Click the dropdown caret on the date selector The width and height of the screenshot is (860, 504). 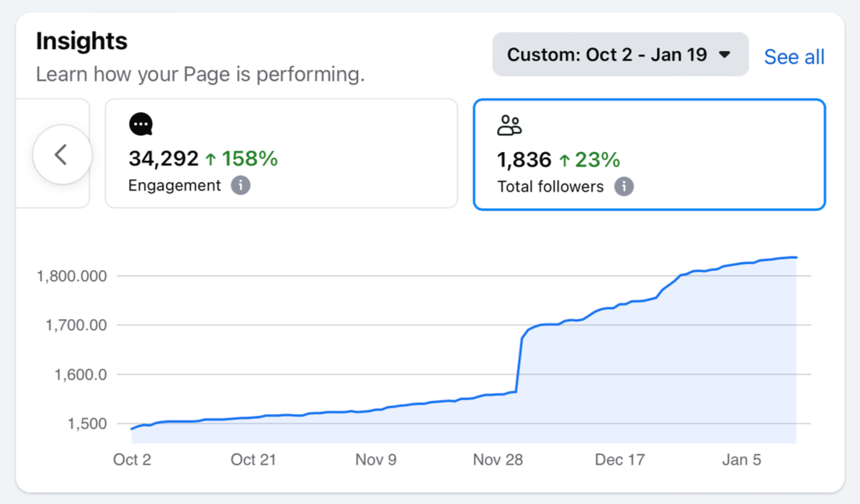pos(724,54)
